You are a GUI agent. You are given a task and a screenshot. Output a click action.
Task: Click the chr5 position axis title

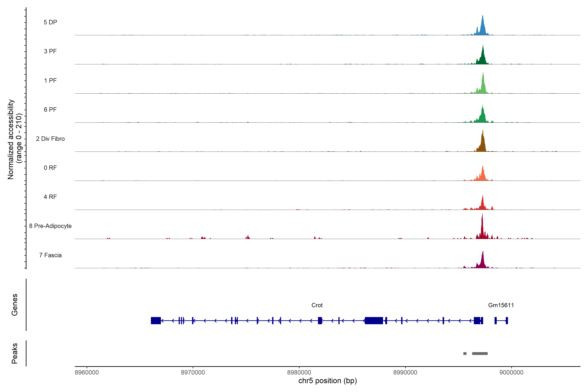click(x=327, y=381)
